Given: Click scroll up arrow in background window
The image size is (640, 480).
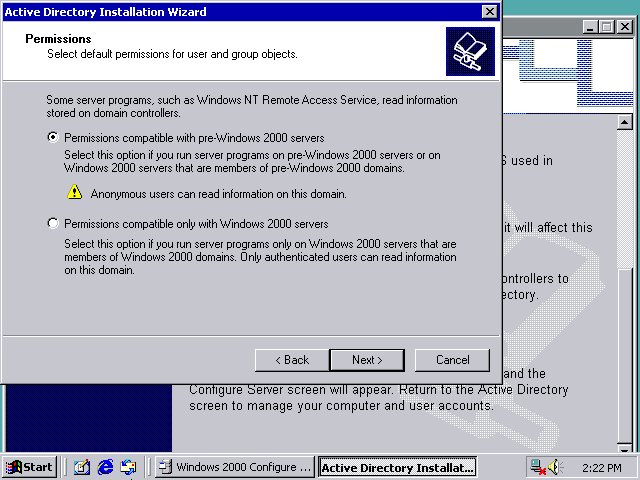Looking at the screenshot, I should 624,122.
